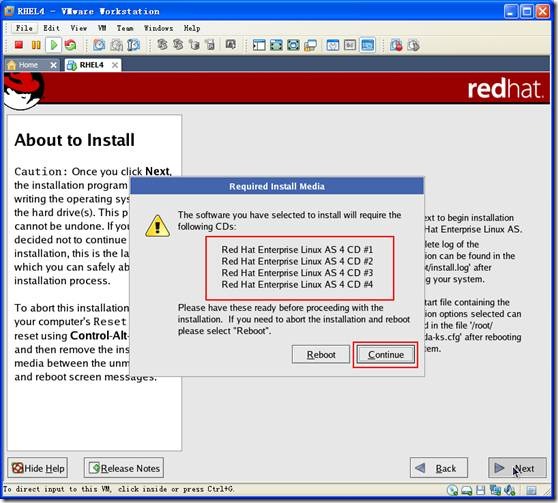Click the appliance view toolbar icon
Viewport: 558px width, 503px height.
[x=350, y=45]
